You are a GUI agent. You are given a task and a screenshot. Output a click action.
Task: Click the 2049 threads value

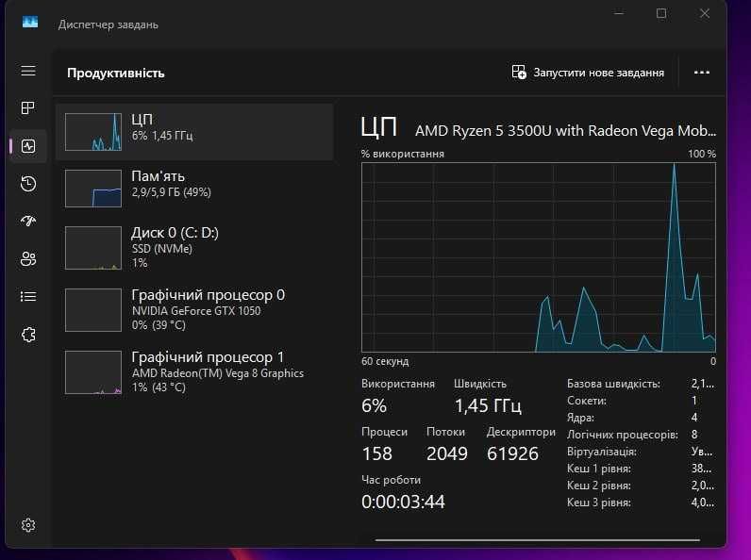[x=447, y=453]
